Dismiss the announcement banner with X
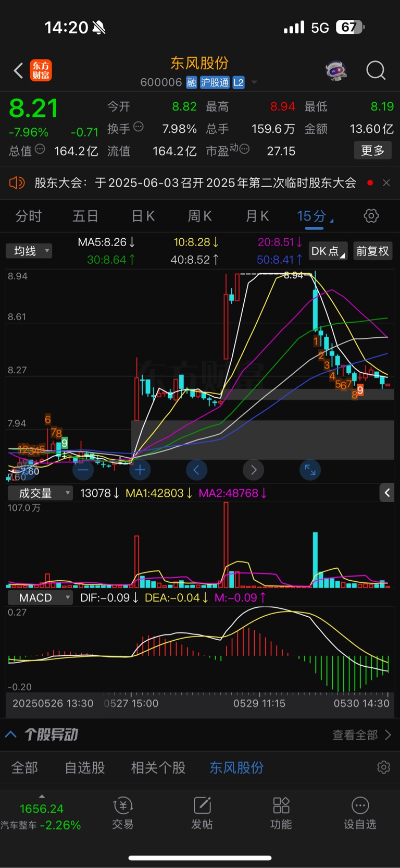The height and width of the screenshot is (868, 400). pos(386,183)
